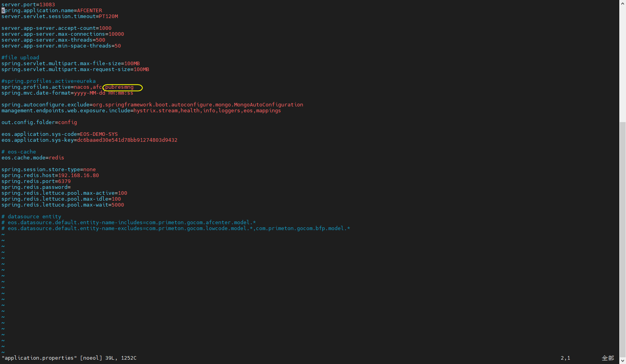This screenshot has width=626, height=364.
Task: Click the commented spring.profiles.active=eureka line
Action: click(x=49, y=81)
